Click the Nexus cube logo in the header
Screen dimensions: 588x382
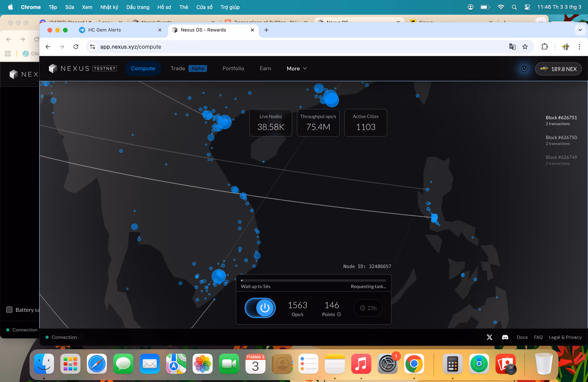[53, 69]
